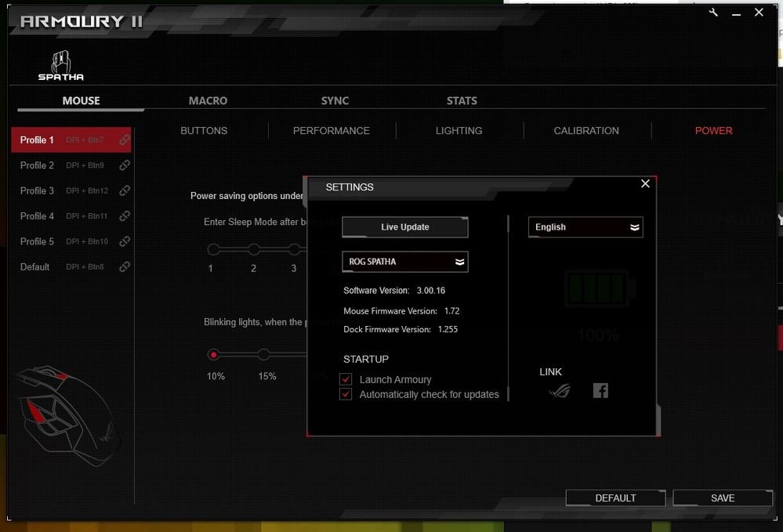783x532 pixels.
Task: Click the Live Update button
Action: (405, 227)
